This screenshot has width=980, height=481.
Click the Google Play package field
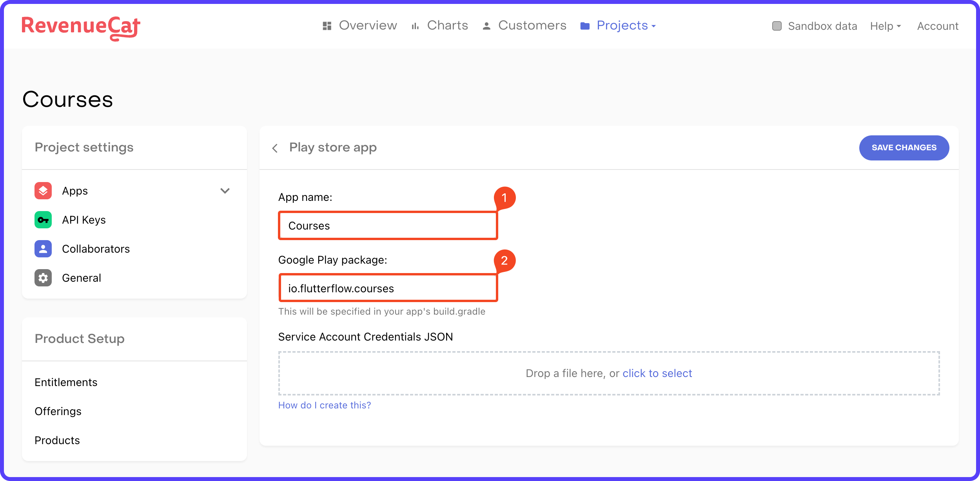point(387,288)
